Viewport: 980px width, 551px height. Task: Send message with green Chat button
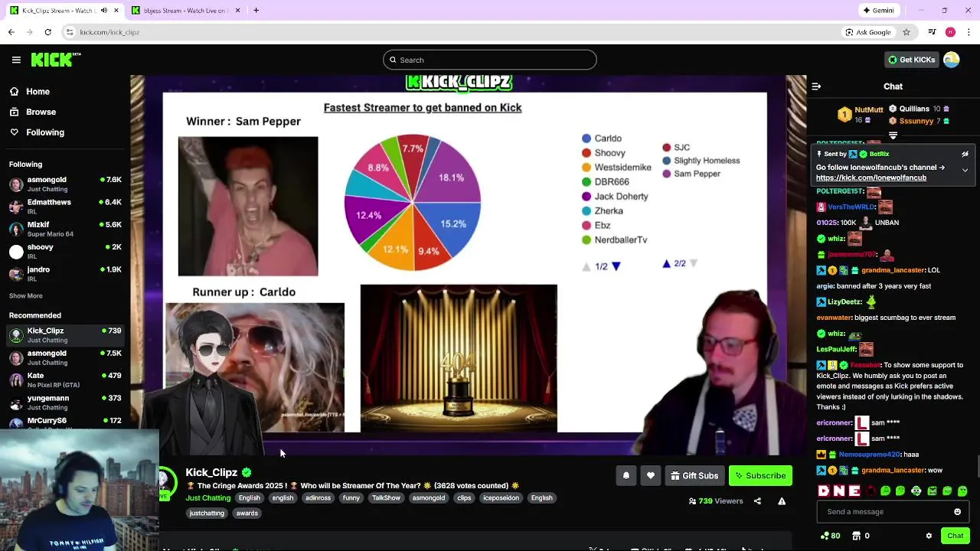pos(955,536)
